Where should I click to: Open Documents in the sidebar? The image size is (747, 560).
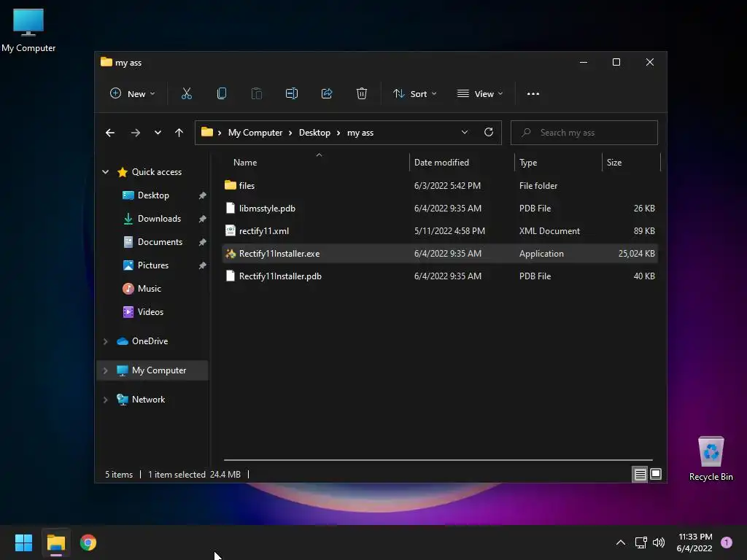160,242
